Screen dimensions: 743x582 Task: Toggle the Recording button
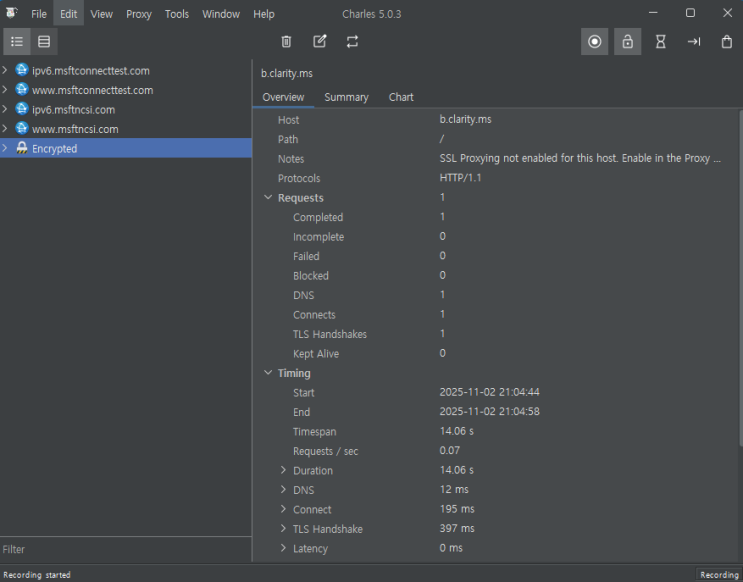point(595,42)
